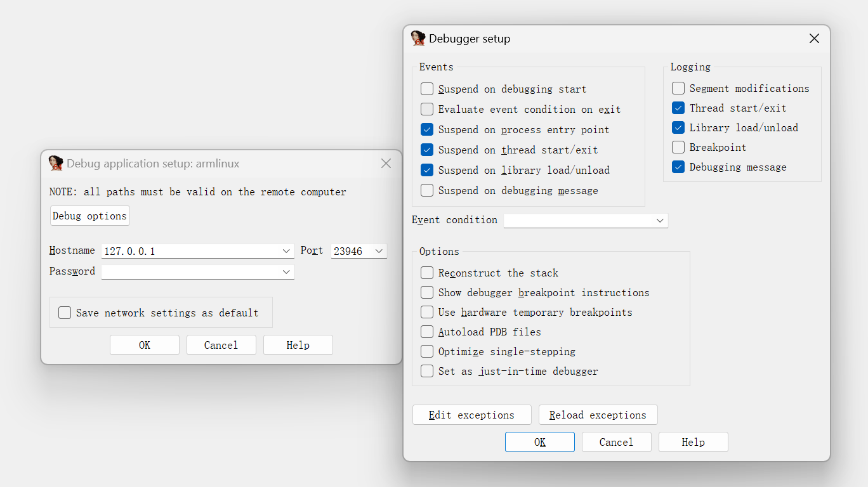Click into the Password input field
868x487 pixels.
pos(190,272)
